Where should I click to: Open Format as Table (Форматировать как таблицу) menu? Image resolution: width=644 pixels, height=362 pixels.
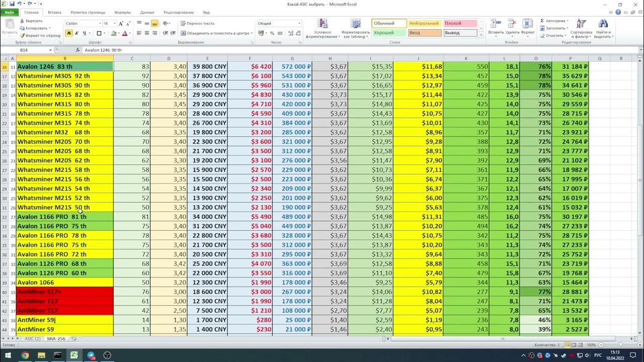(356, 28)
